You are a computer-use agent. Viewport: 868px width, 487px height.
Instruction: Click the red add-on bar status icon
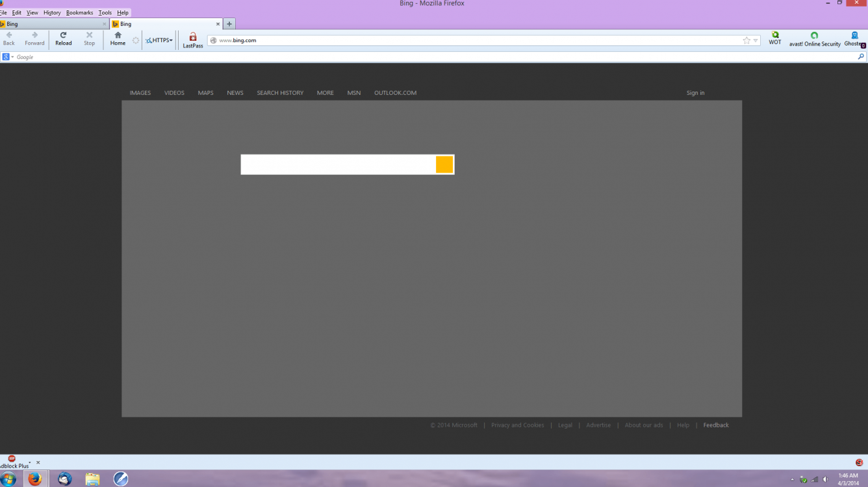point(860,462)
